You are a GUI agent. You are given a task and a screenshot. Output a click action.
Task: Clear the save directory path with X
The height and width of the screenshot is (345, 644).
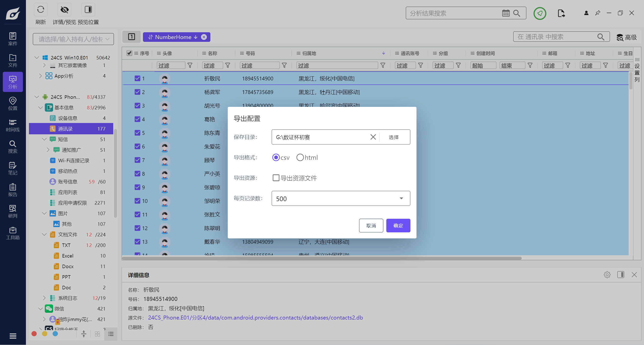point(373,137)
